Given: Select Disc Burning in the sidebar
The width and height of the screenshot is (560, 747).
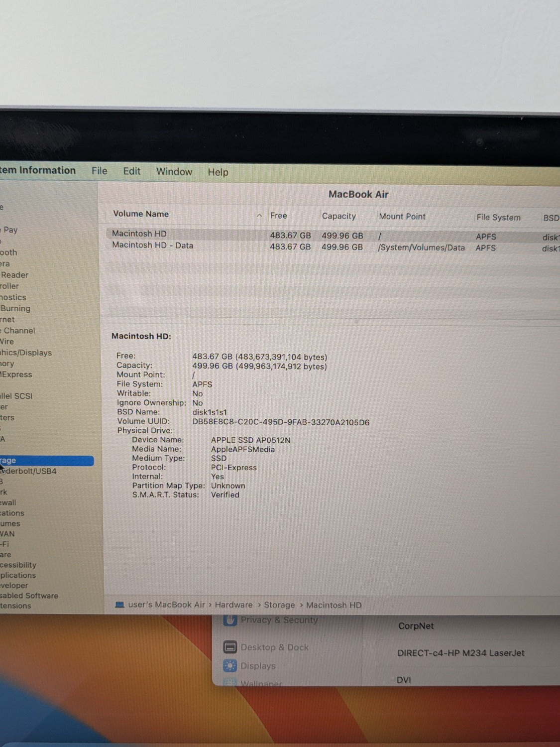Looking at the screenshot, I should coord(15,308).
